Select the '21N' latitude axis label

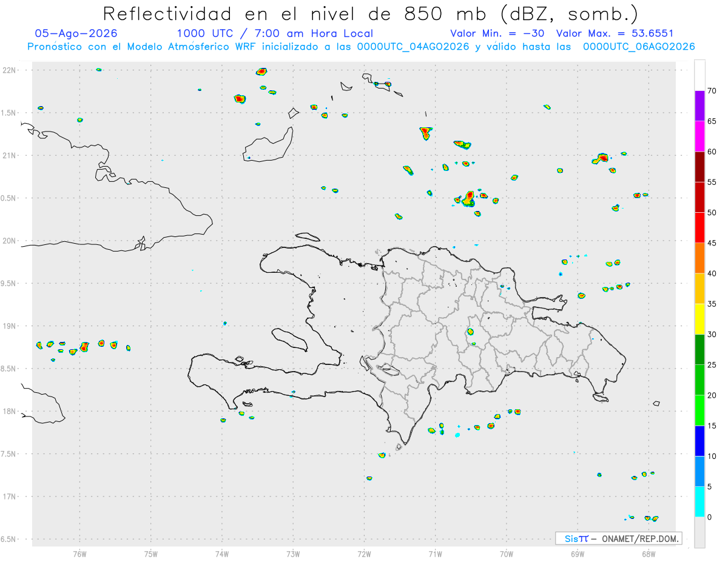click(10, 155)
